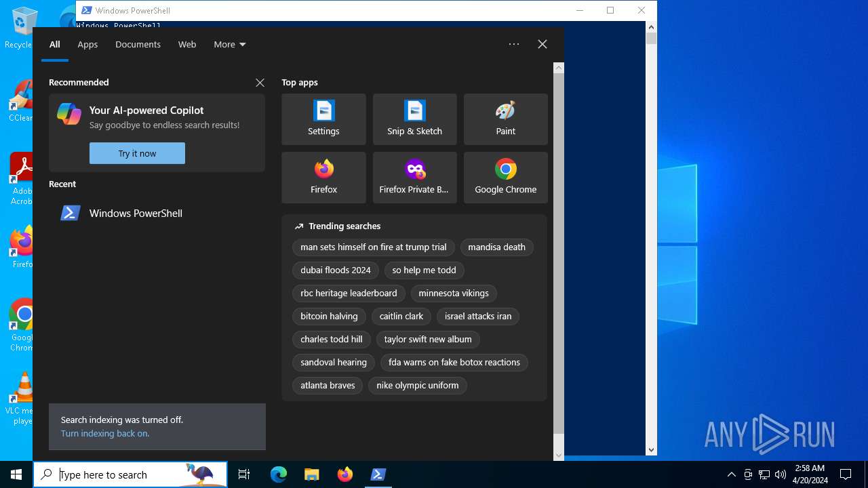Open File Explorer from taskbar
The image size is (868, 488).
(x=311, y=474)
